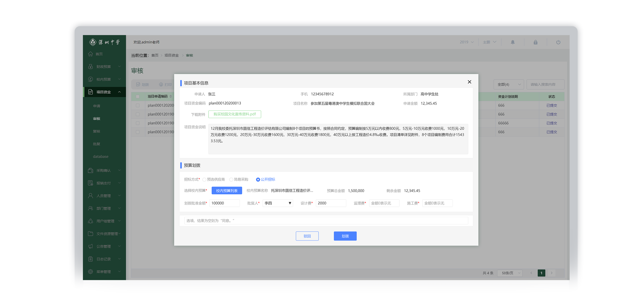Expand the 部门管理 sidebar menu
Viewport: 644px width, 296px height.
pyautogui.click(x=104, y=208)
